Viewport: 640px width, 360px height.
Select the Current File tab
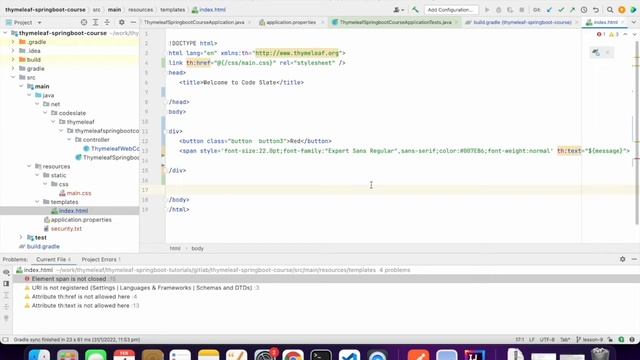pos(53,259)
